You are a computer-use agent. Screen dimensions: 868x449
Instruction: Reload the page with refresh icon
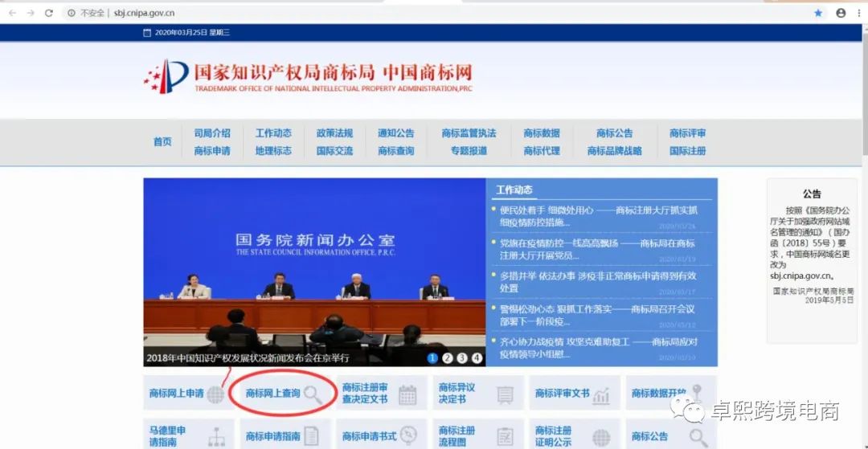(49, 13)
